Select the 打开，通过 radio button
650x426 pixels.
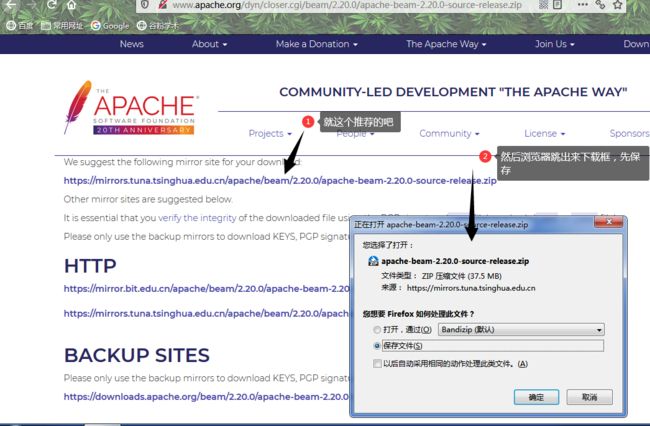pos(377,330)
